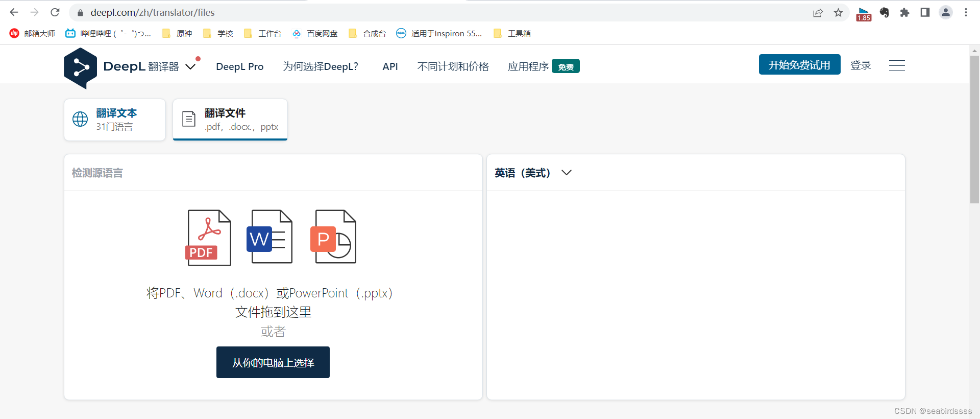
Task: Click the Word document icon
Action: 269,237
